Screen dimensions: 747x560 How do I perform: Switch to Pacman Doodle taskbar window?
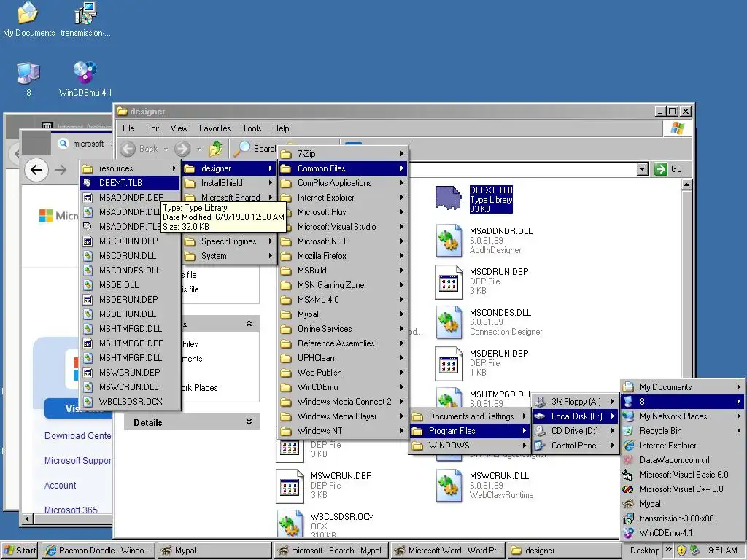[x=98, y=551]
